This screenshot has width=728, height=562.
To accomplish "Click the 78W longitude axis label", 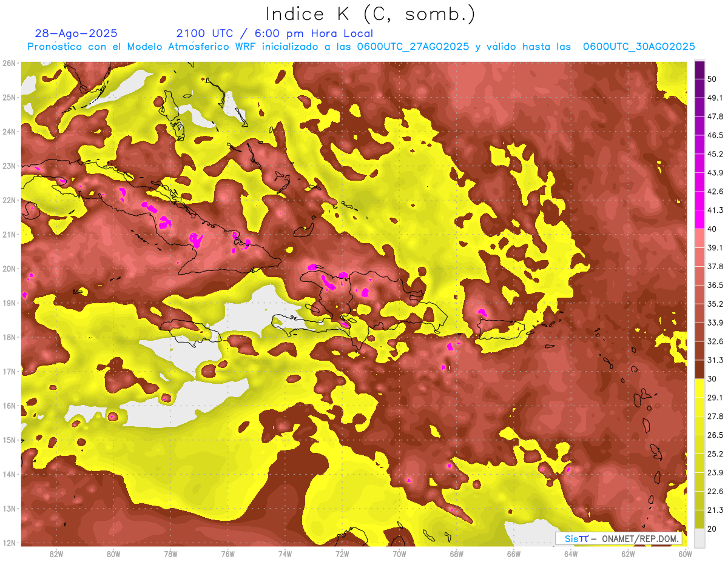I will coord(170,554).
